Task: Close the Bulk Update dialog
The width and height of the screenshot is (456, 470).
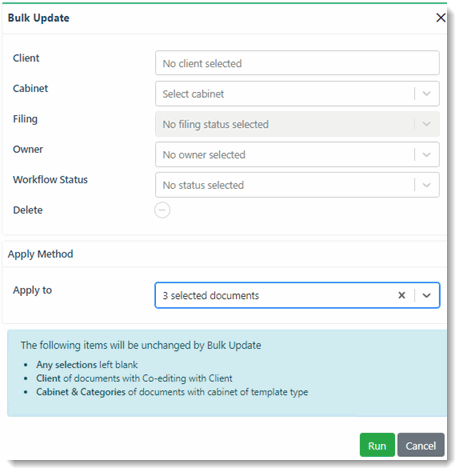Action: pos(440,18)
